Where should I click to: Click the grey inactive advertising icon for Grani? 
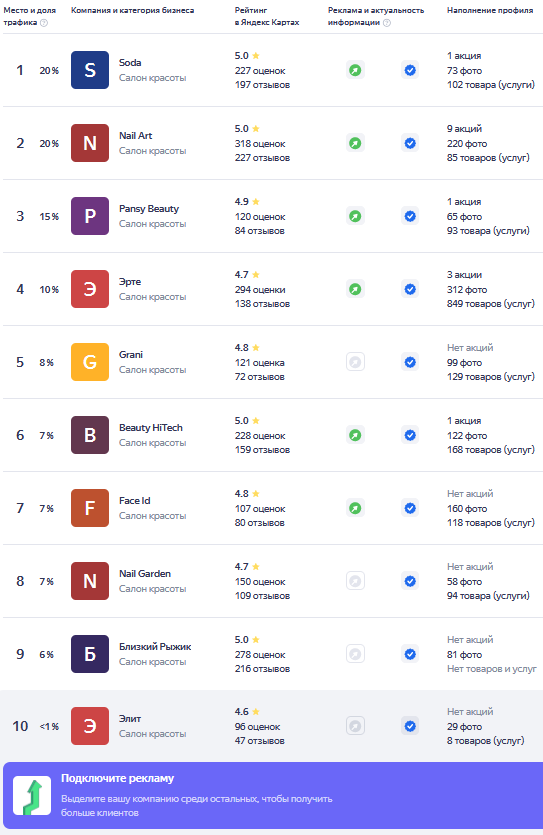355,362
